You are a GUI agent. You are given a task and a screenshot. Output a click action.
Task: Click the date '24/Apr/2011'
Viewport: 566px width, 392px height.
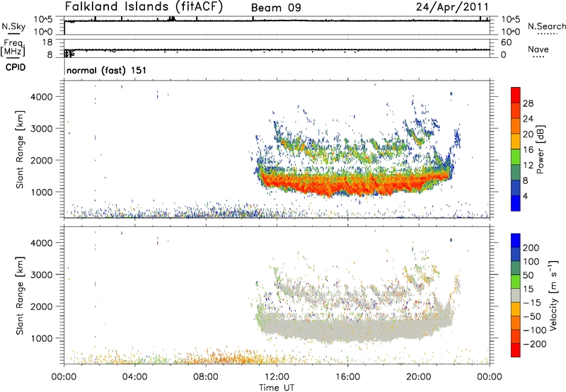coord(452,7)
